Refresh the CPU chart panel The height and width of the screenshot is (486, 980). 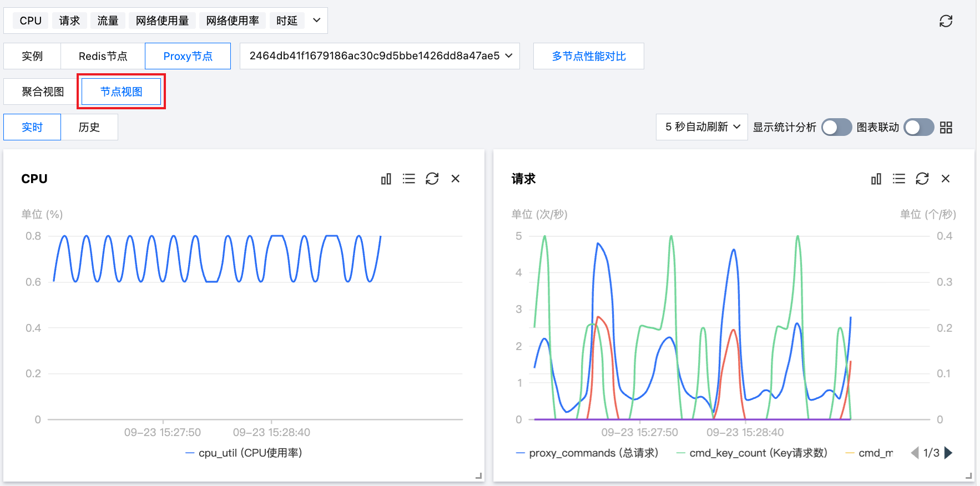432,179
